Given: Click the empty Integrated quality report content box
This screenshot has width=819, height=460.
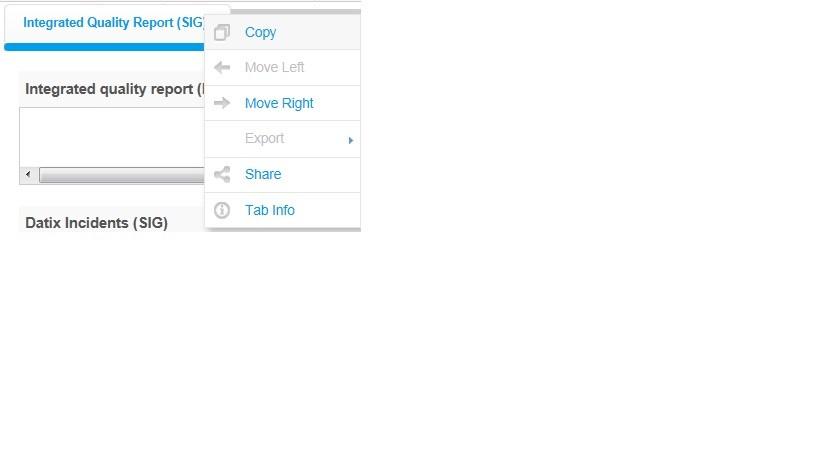Looking at the screenshot, I should click(112, 137).
